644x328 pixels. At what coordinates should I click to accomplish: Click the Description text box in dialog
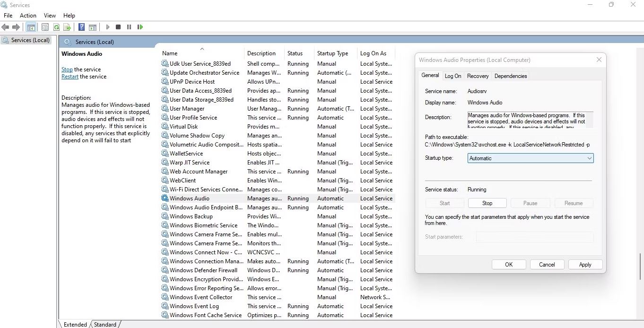(x=531, y=120)
